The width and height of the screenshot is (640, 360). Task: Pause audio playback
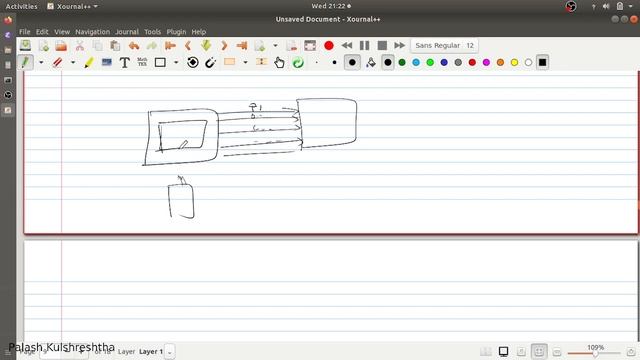coord(364,46)
